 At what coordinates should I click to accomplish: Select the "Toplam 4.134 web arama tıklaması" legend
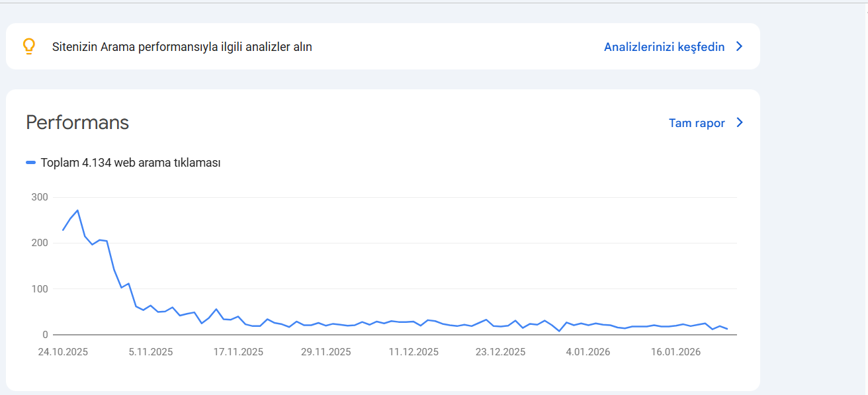coord(130,163)
